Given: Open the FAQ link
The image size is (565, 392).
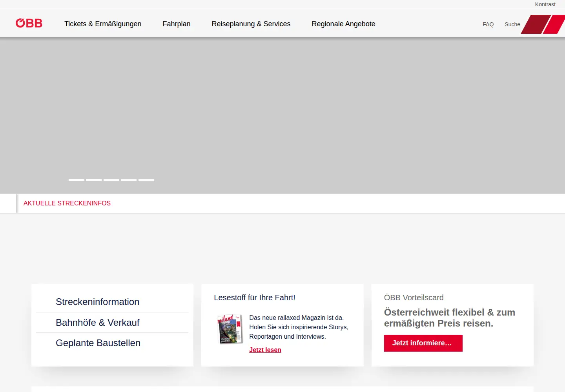Looking at the screenshot, I should click(x=488, y=24).
